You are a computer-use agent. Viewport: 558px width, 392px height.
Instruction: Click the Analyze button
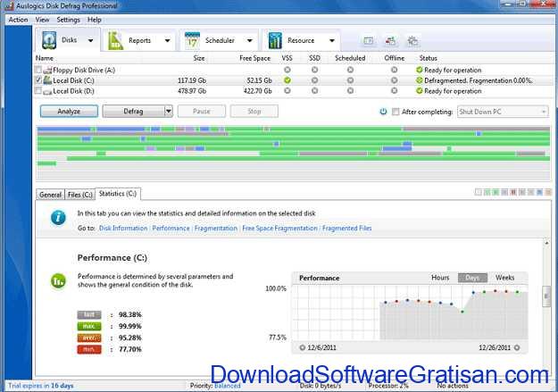(x=69, y=112)
